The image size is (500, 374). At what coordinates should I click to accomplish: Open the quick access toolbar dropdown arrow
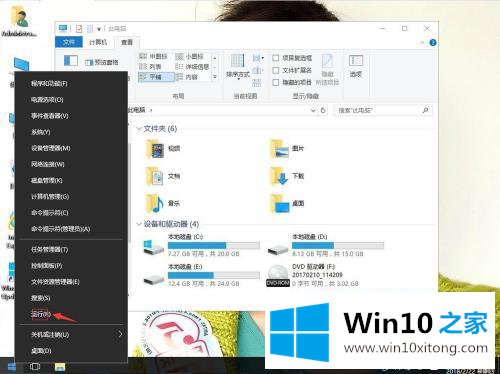pos(99,29)
